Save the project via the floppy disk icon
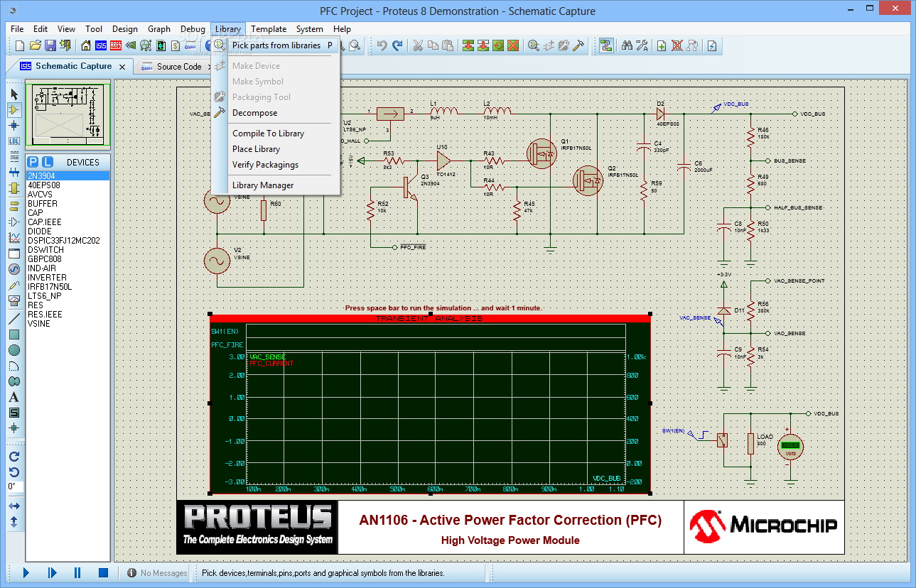 (x=50, y=45)
